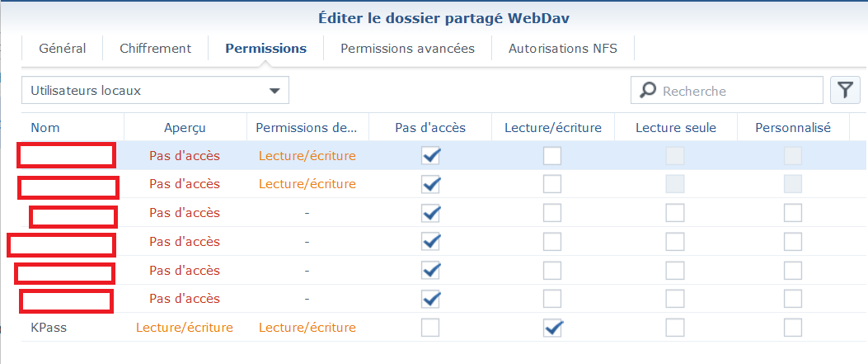Click the Lecture seule column header
The image size is (868, 364).
(675, 128)
